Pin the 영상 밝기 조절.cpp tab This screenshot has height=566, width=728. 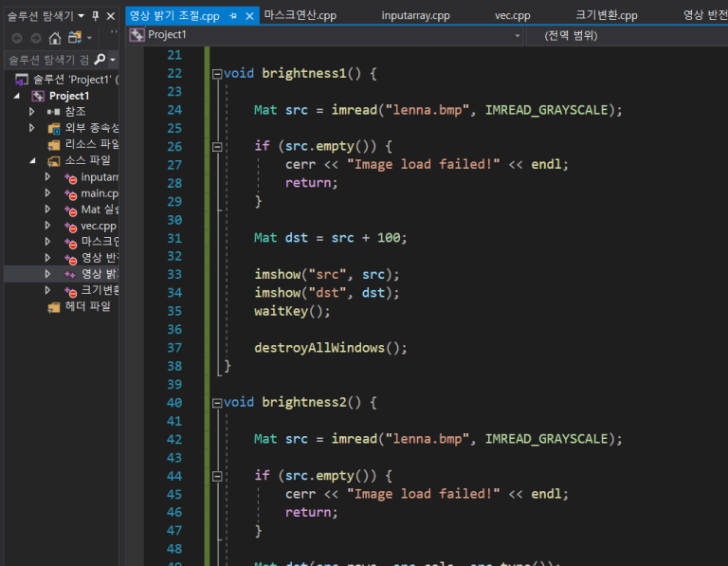tap(233, 16)
